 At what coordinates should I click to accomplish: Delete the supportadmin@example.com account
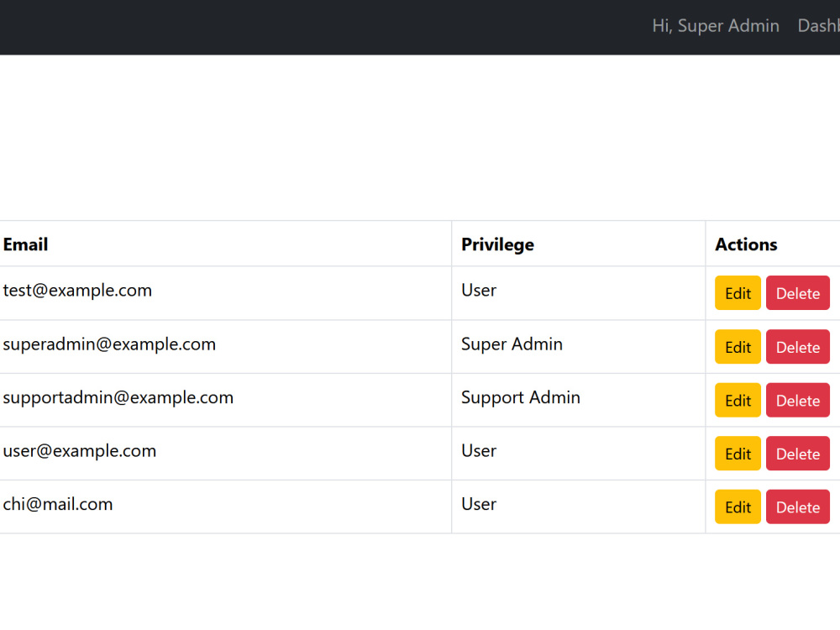[x=798, y=400]
